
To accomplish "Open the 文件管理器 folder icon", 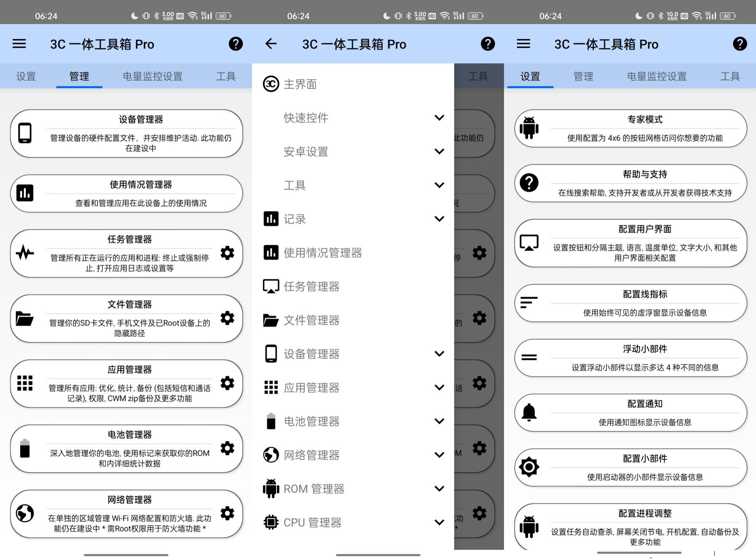I will click(x=25, y=319).
